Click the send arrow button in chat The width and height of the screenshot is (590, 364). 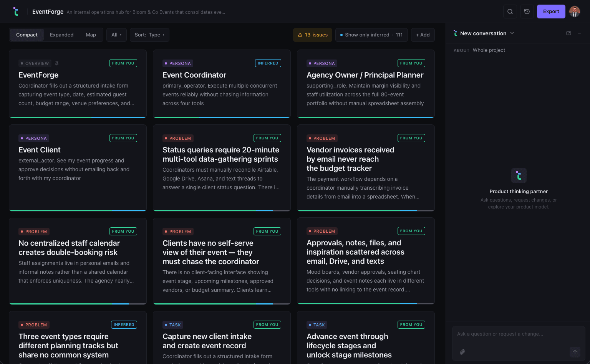pos(575,352)
